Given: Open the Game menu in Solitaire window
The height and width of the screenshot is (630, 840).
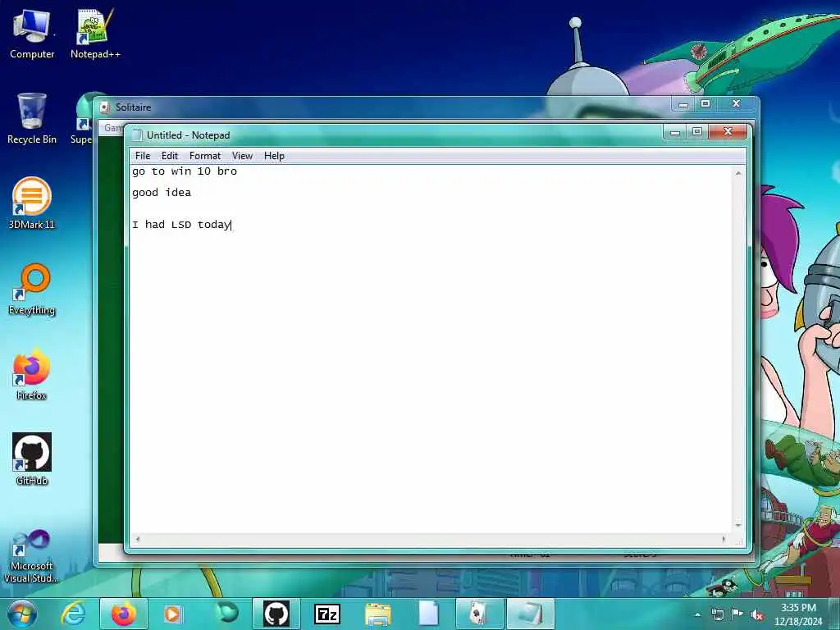Looking at the screenshot, I should 112,128.
